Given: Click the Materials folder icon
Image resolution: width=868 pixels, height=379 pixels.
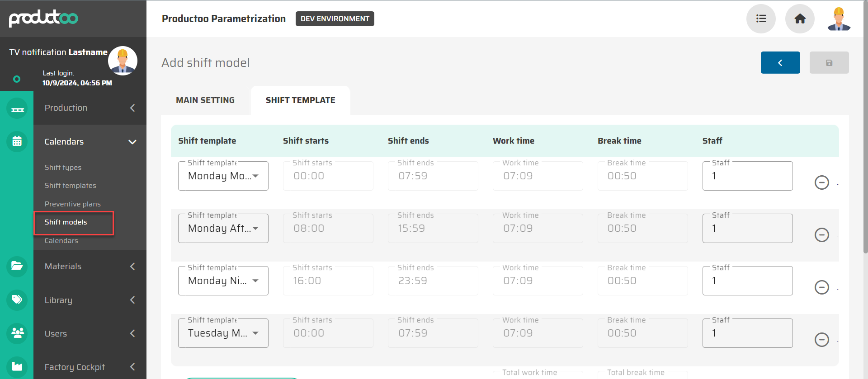Looking at the screenshot, I should (17, 266).
